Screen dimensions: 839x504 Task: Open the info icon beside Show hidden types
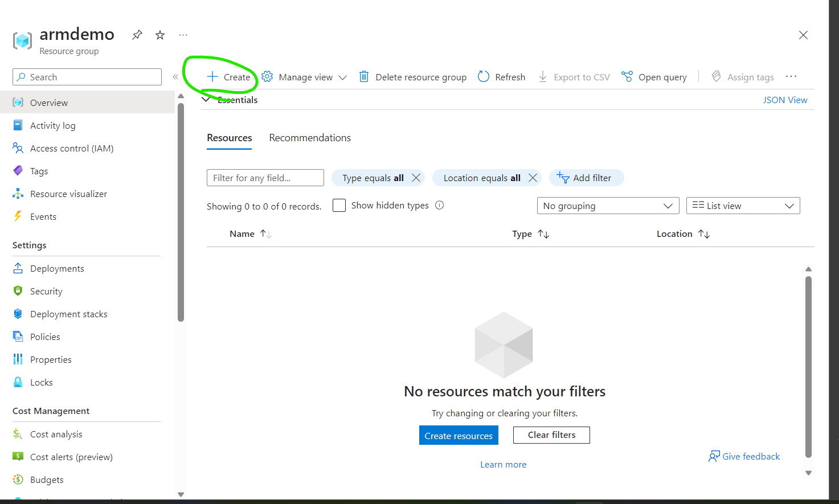coord(440,206)
